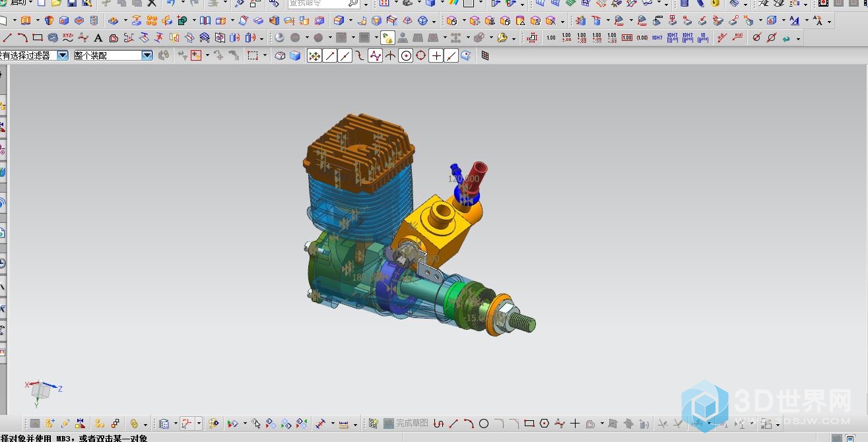This screenshot has height=442, width=868.
Task: Toggle the snap to arc center option
Action: (406, 56)
